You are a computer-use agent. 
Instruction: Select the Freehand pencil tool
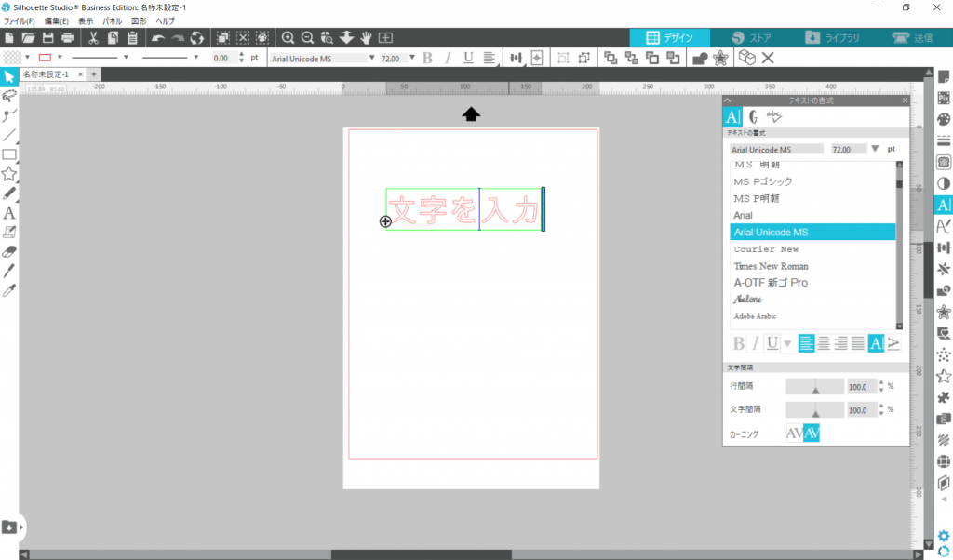[x=9, y=193]
